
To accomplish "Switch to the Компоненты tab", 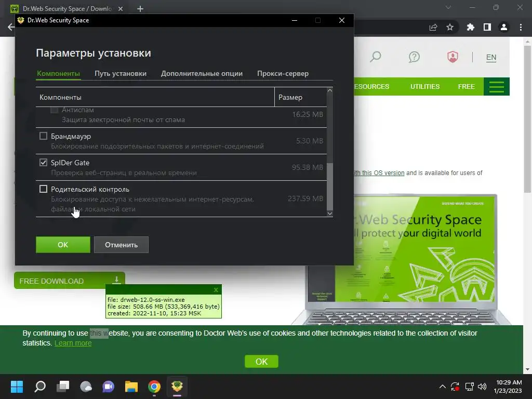I will pos(58,73).
